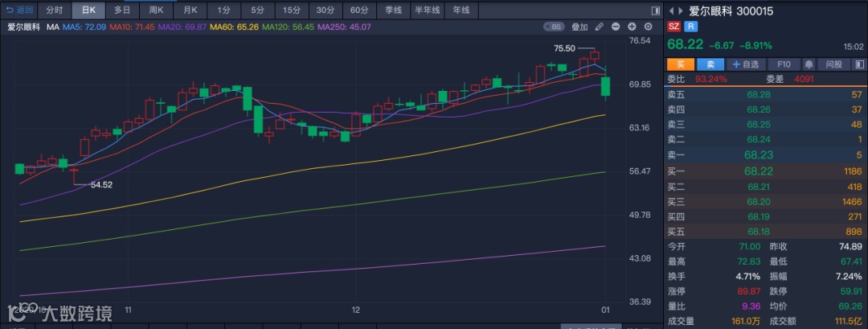Viewport: 868px width, 329px height.
Task: Click the 成交额 111.5亿 value
Action: 849,321
